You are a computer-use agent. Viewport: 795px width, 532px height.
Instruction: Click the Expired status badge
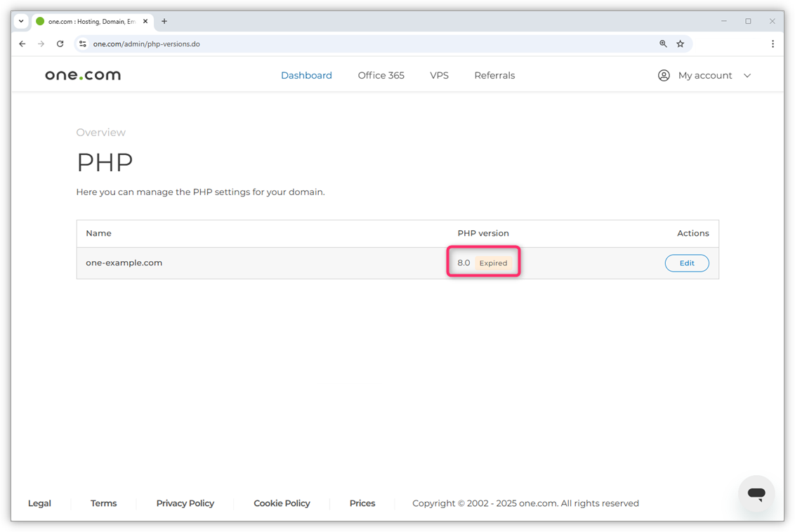pos(493,262)
